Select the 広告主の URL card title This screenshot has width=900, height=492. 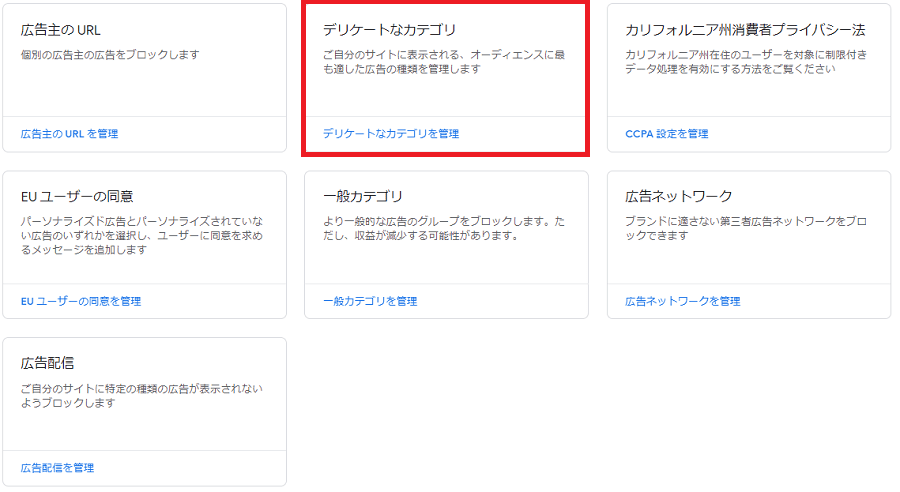click(x=60, y=30)
